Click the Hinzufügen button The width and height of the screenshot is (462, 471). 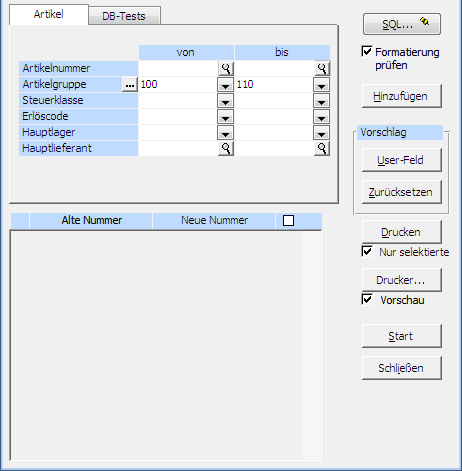coord(402,96)
